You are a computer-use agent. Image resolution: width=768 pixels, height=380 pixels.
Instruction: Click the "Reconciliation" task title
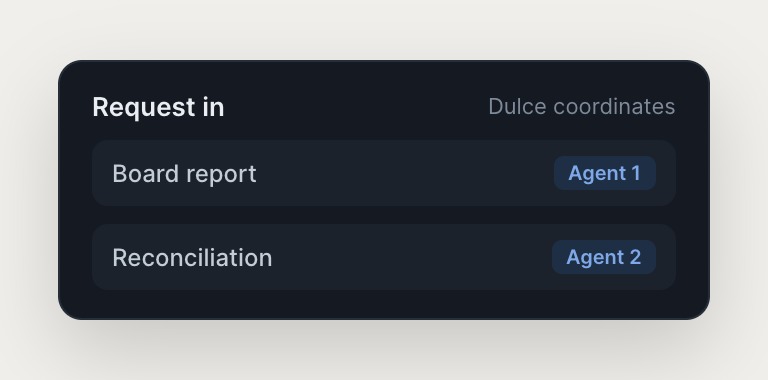click(x=192, y=258)
